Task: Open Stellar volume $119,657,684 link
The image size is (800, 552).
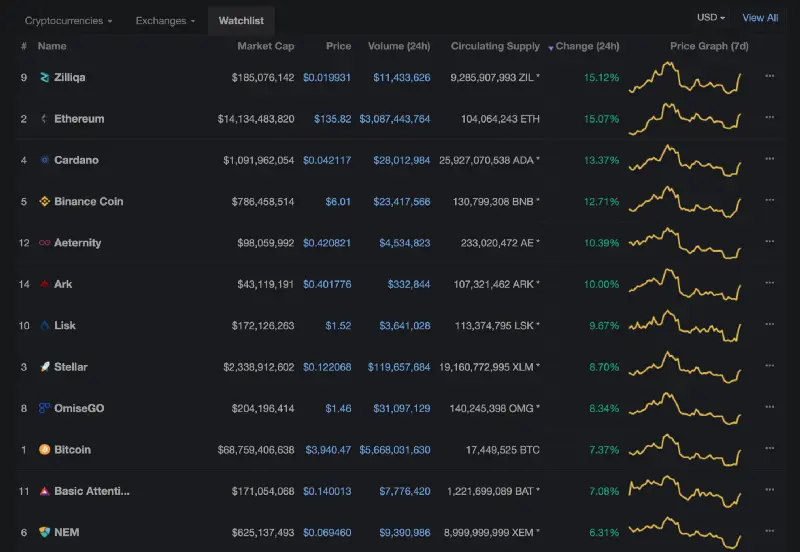Action: [x=399, y=367]
